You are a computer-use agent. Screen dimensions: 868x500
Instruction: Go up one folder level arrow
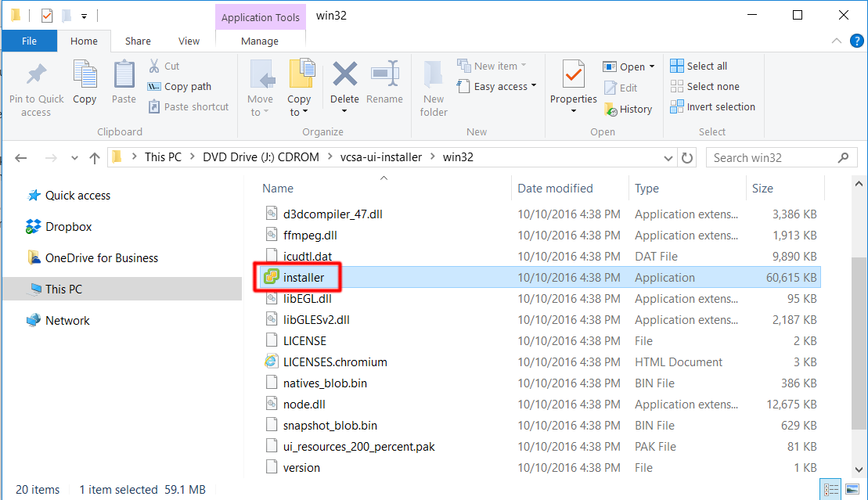[95, 158]
